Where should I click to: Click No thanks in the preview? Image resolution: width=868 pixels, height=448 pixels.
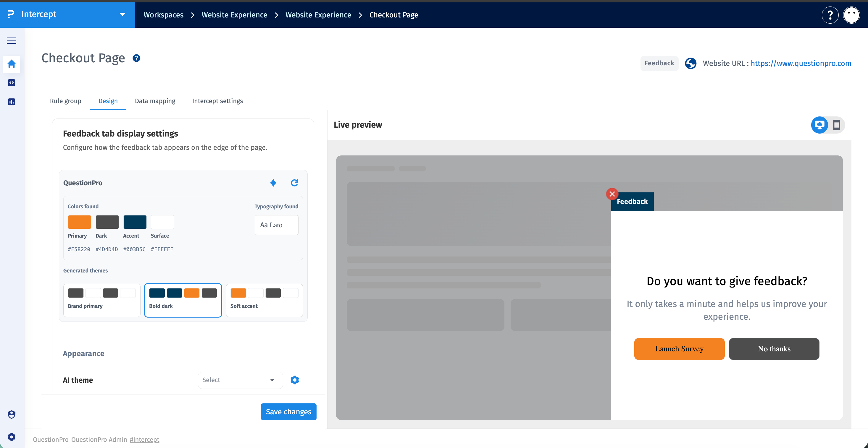pos(774,349)
